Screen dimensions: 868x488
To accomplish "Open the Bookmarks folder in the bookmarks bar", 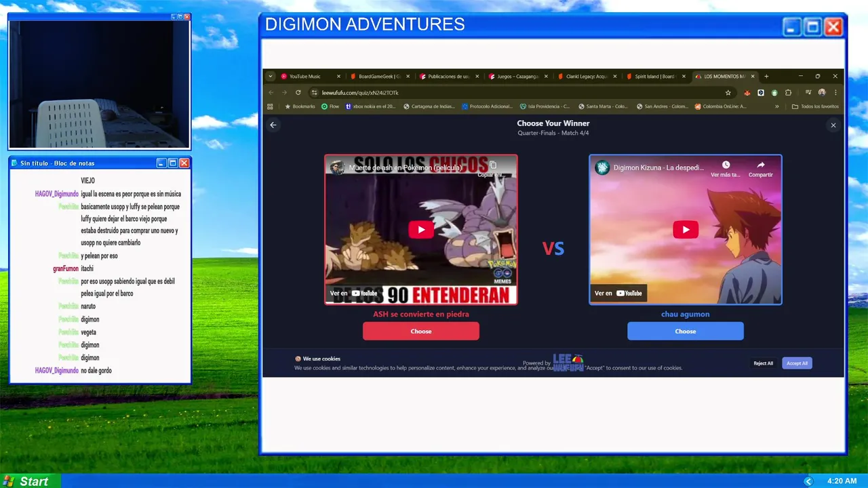I will coord(300,106).
